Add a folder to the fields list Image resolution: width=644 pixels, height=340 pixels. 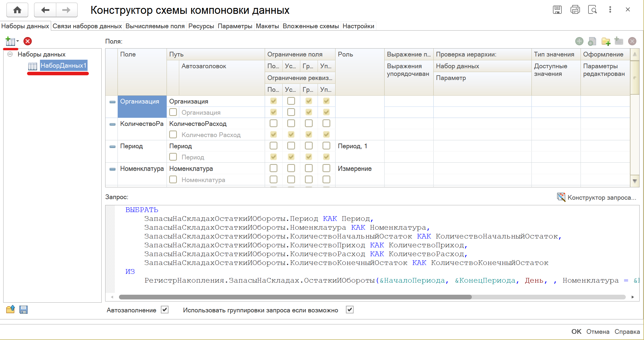606,41
